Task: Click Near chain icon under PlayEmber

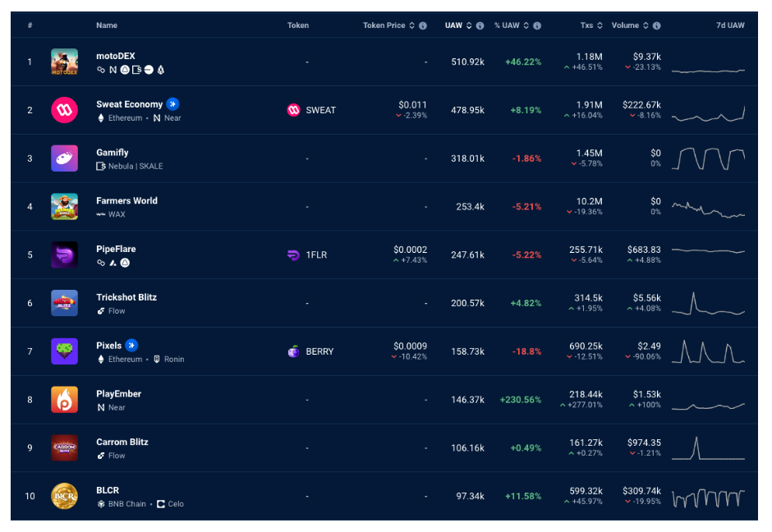Action: (101, 407)
